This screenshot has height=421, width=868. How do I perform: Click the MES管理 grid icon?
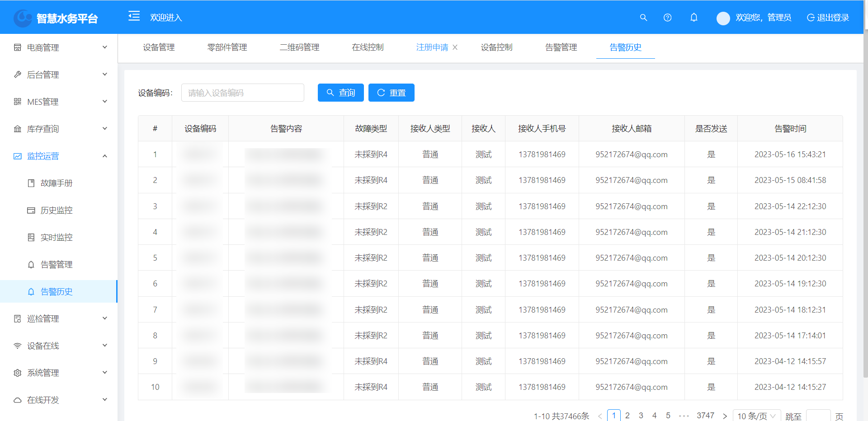pyautogui.click(x=18, y=102)
